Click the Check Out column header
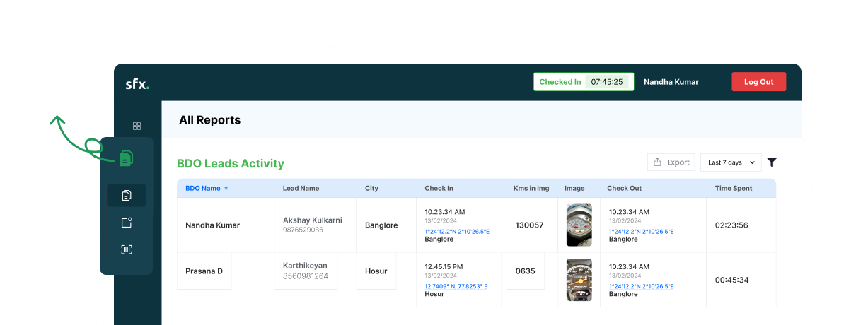 (625, 189)
